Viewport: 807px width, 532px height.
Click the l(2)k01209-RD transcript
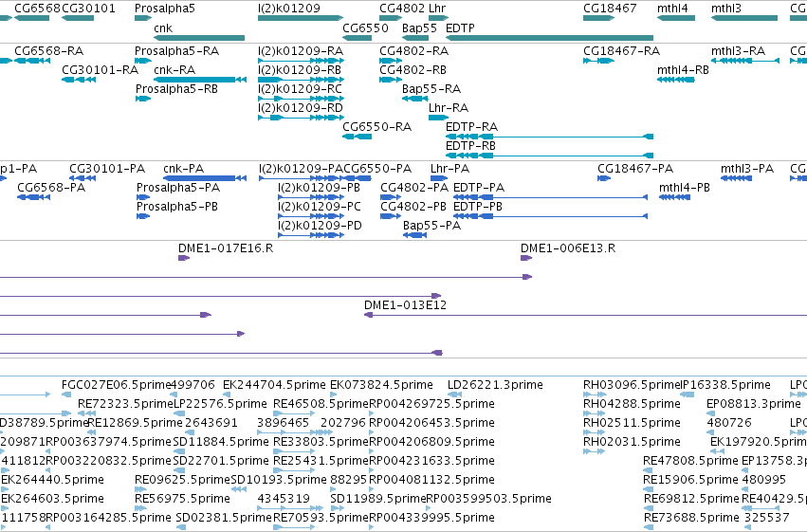pos(301,118)
